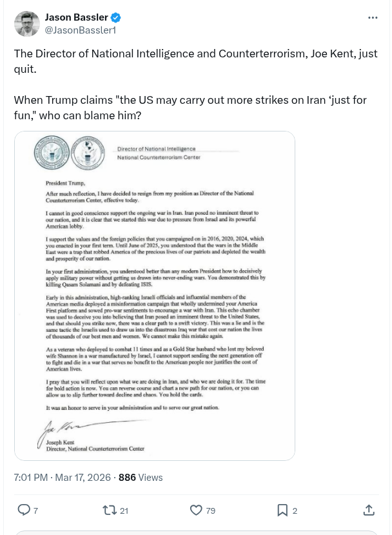Click the like count of 79
The width and height of the screenshot is (392, 535).
[210, 511]
